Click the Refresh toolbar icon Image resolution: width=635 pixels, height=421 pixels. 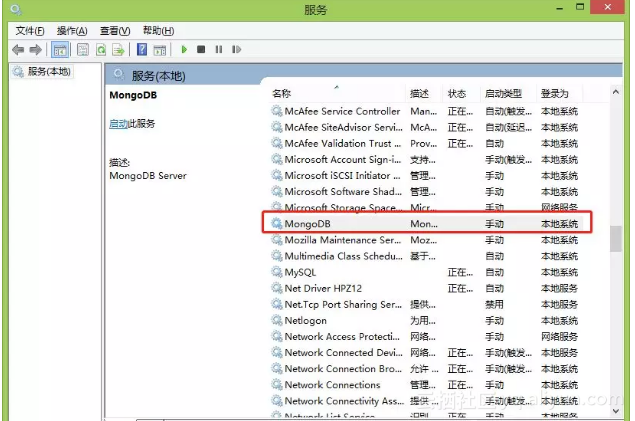[x=101, y=50]
